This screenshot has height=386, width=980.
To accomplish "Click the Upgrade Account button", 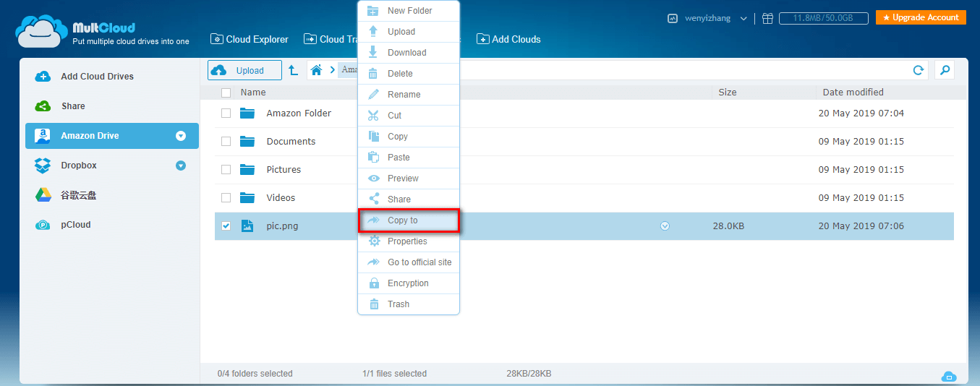I will point(921,17).
